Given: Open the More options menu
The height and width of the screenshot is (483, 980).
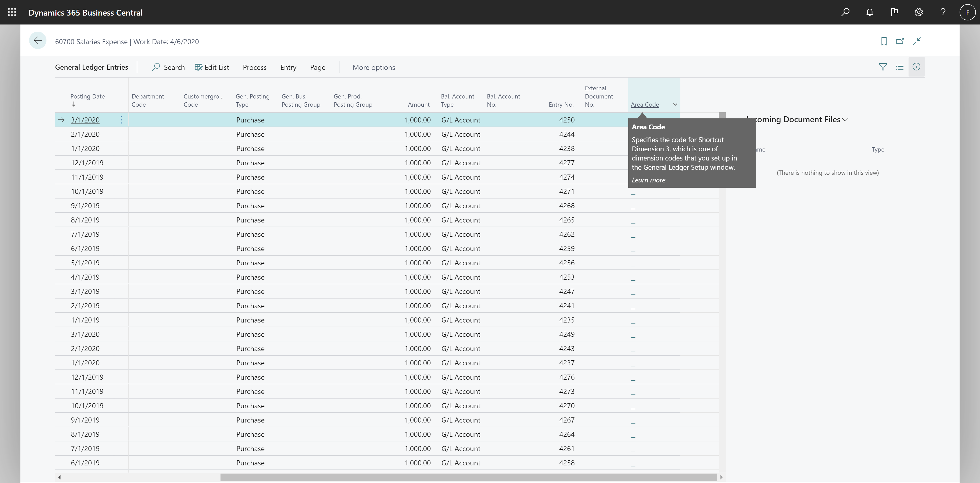Looking at the screenshot, I should pyautogui.click(x=373, y=67).
